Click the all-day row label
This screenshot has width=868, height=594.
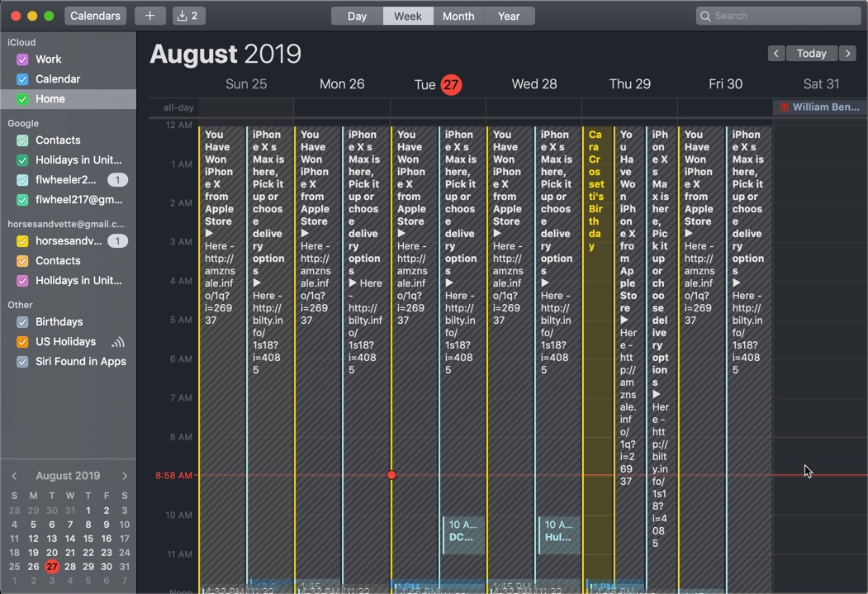tap(178, 108)
